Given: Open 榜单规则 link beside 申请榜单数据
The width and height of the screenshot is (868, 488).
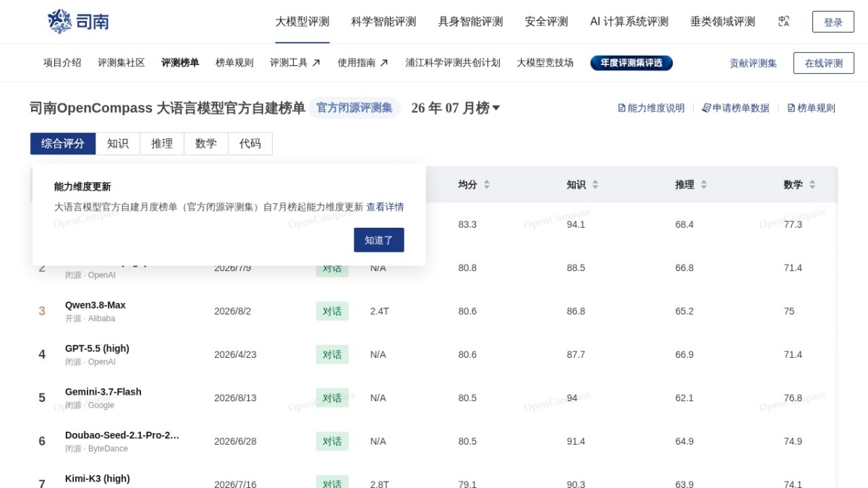Looking at the screenshot, I should pyautogui.click(x=811, y=108).
